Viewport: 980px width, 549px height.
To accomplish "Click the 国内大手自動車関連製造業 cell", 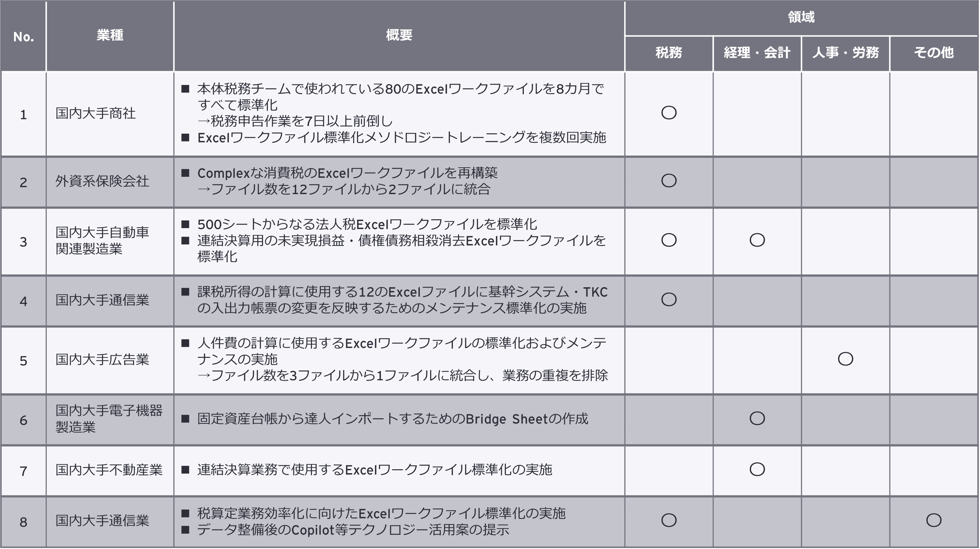I will pyautogui.click(x=102, y=240).
